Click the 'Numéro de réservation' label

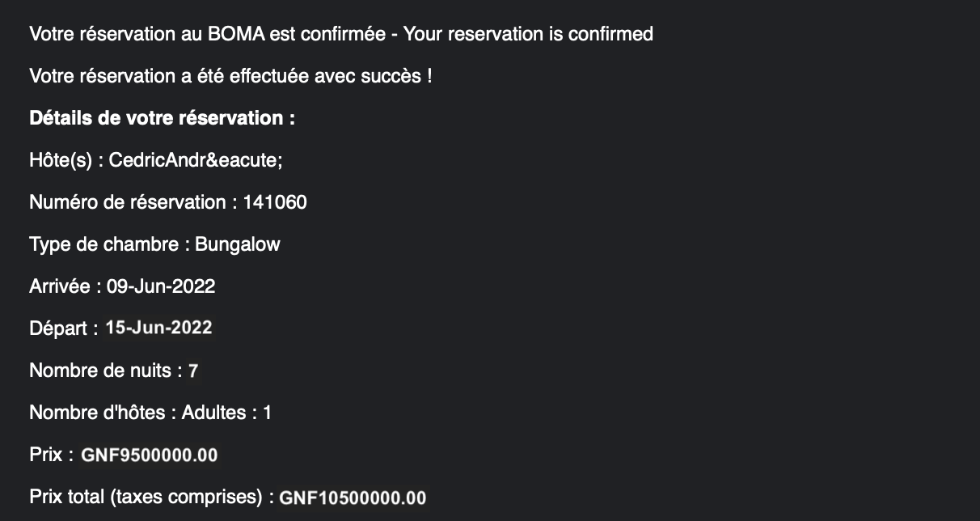(x=133, y=202)
